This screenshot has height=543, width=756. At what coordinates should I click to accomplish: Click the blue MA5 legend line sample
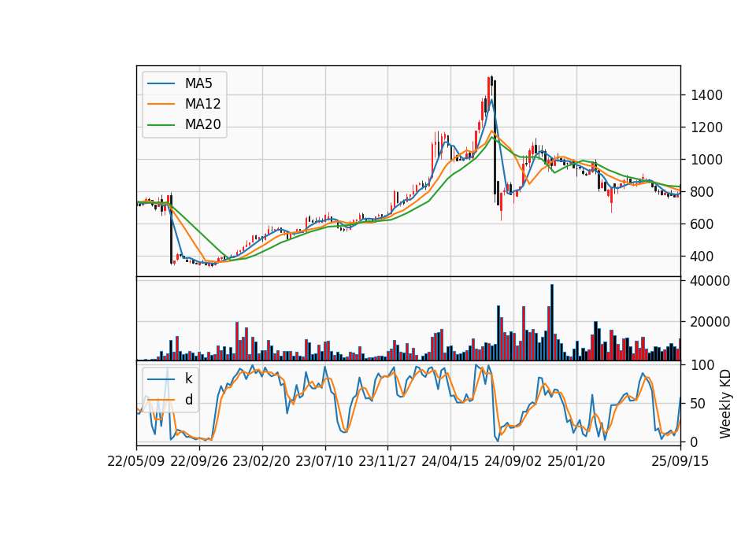(x=161, y=84)
